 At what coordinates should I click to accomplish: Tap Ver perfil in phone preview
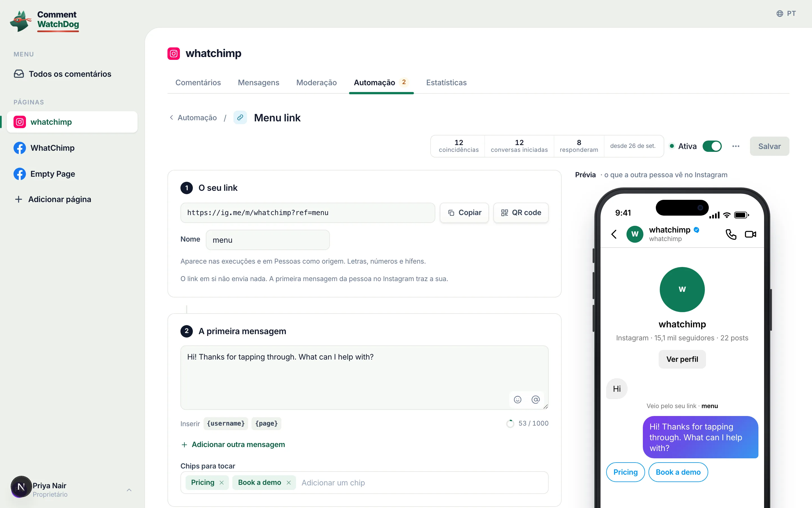[682, 359]
